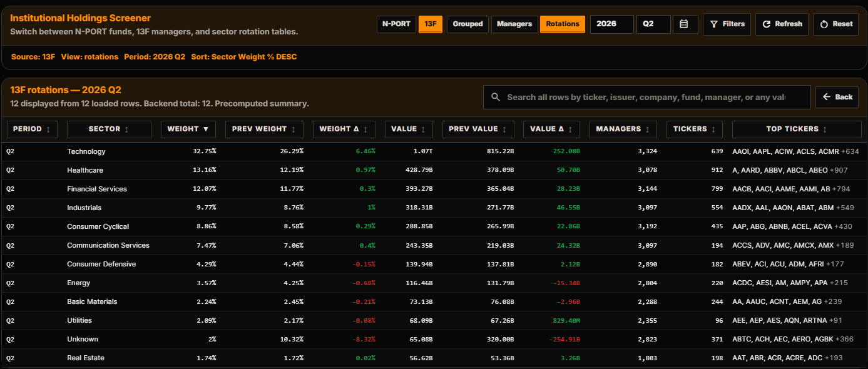
Task: Click the Period: 2026 Q2 status label
Action: [155, 57]
